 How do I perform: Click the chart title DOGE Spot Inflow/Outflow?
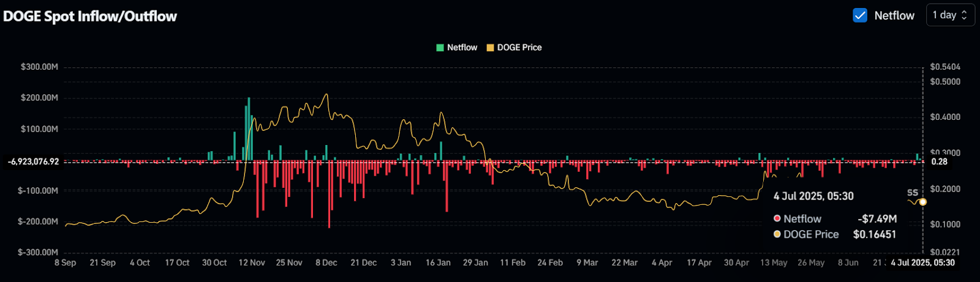coord(90,17)
